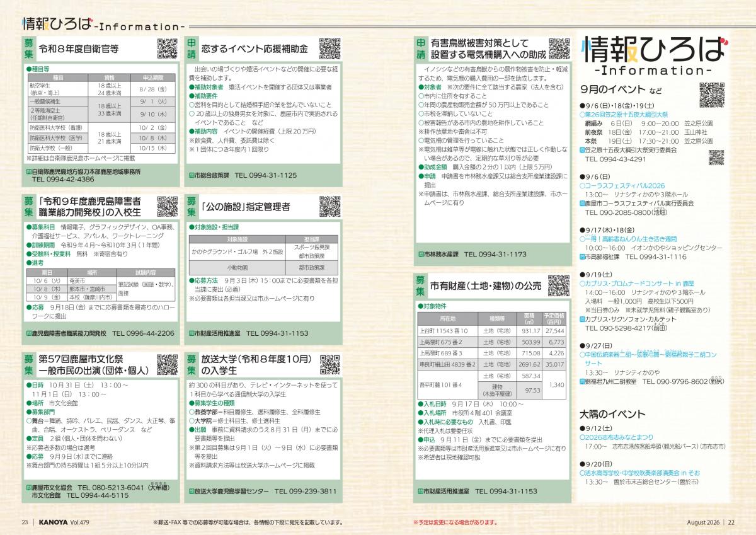Click the 募集 badge beside 令和8年度自衛官等
The image size is (756, 535).
click(29, 49)
